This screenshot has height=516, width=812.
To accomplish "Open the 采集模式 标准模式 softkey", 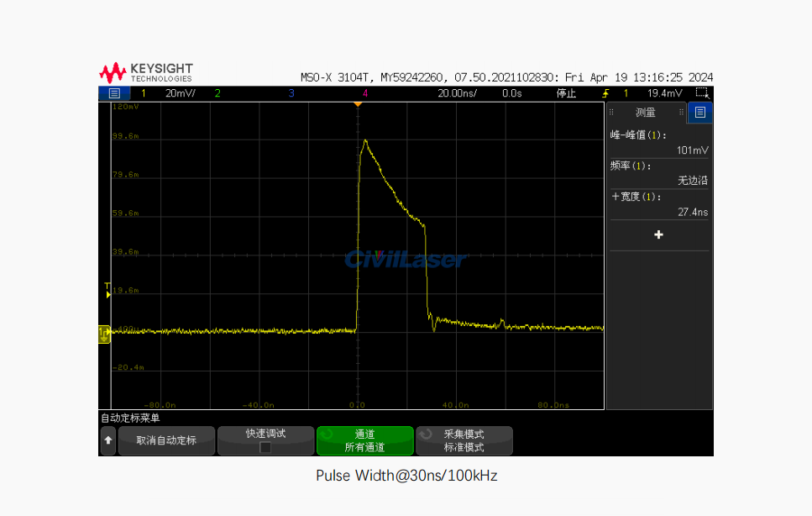I will pyautogui.click(x=464, y=440).
